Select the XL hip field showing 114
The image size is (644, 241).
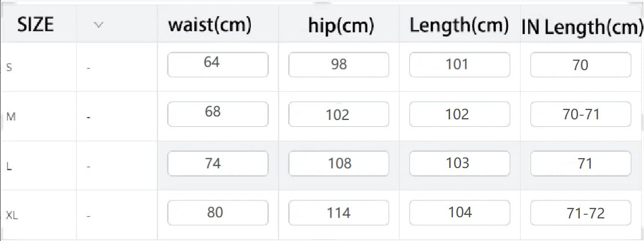coord(338,213)
